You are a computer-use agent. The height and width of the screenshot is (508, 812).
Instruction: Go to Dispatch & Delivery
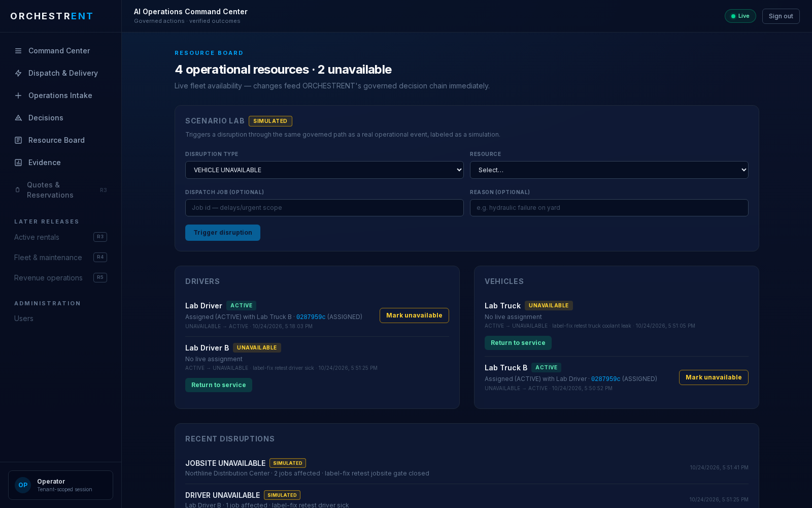click(60, 73)
